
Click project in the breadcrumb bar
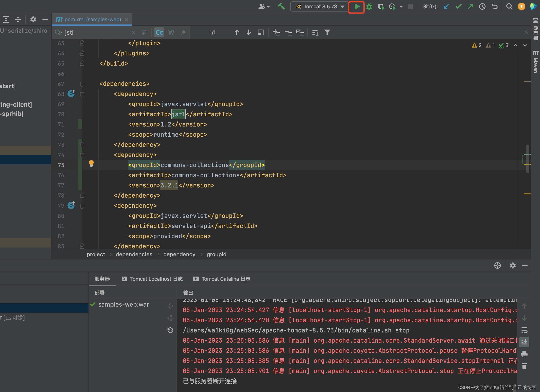tap(96, 254)
